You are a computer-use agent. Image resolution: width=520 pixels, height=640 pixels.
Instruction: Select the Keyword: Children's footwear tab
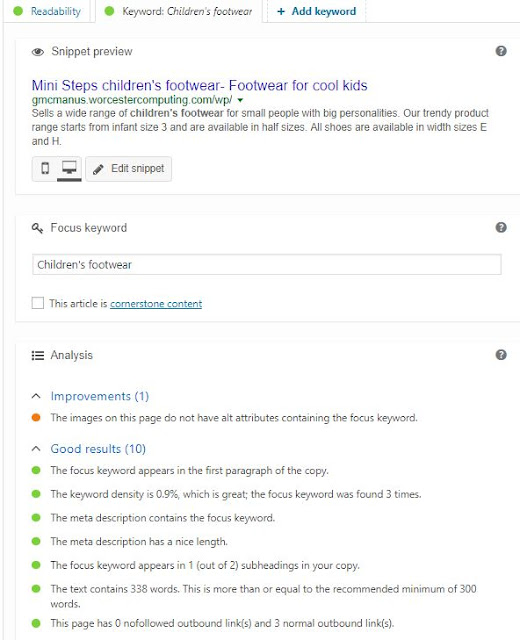[179, 11]
